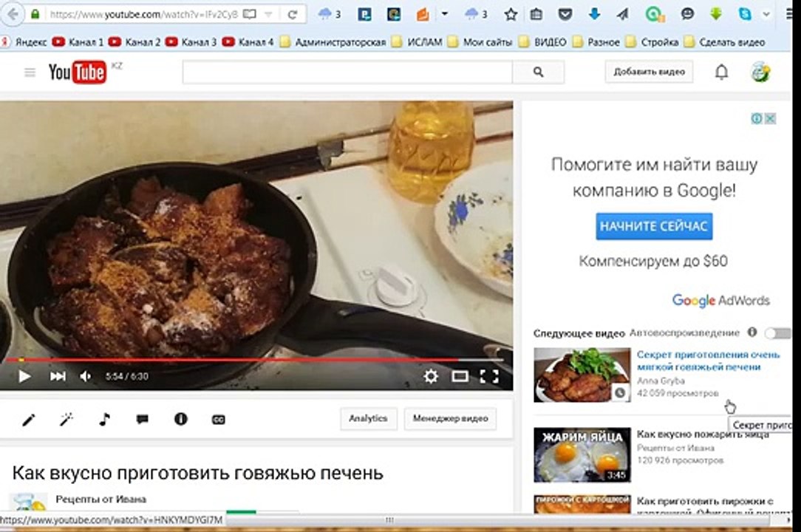Open Audio music note icon
Viewport: 801px width, 532px height.
[x=104, y=420]
